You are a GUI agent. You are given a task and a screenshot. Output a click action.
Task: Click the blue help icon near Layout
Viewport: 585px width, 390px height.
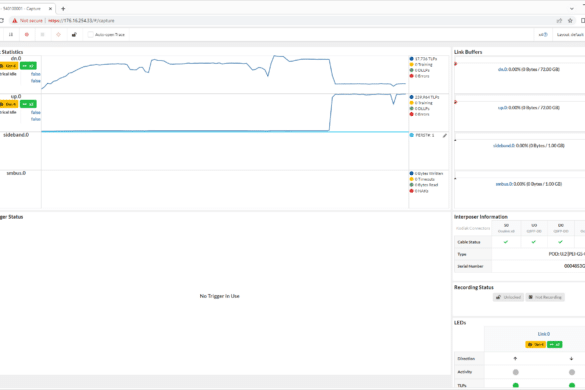(545, 35)
